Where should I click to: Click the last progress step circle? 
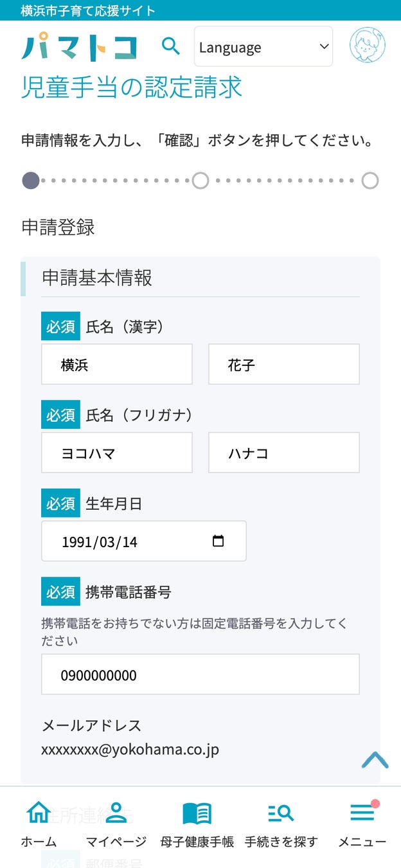[x=370, y=181]
